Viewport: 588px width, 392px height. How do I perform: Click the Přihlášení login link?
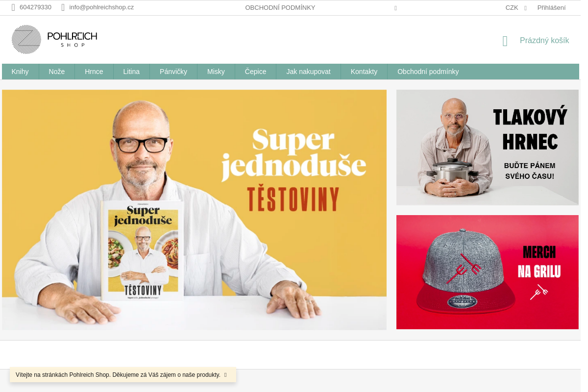(551, 8)
